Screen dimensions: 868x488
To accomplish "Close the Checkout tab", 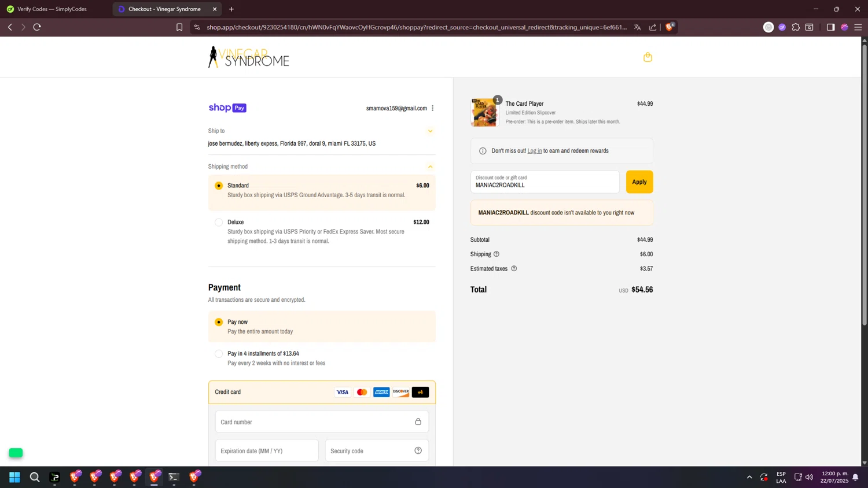I will tap(215, 9).
